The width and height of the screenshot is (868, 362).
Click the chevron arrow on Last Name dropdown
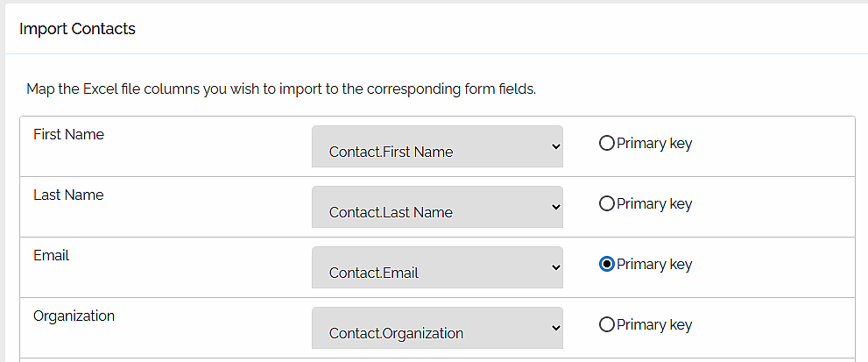[555, 207]
